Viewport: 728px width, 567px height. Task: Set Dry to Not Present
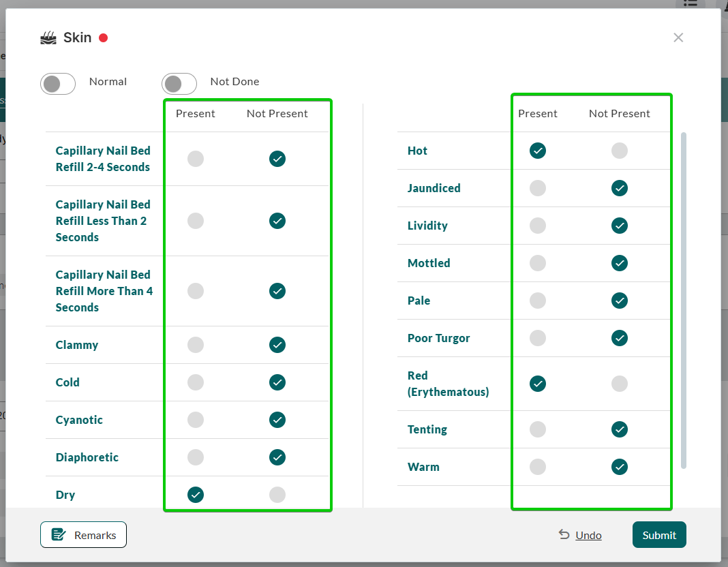pos(277,495)
